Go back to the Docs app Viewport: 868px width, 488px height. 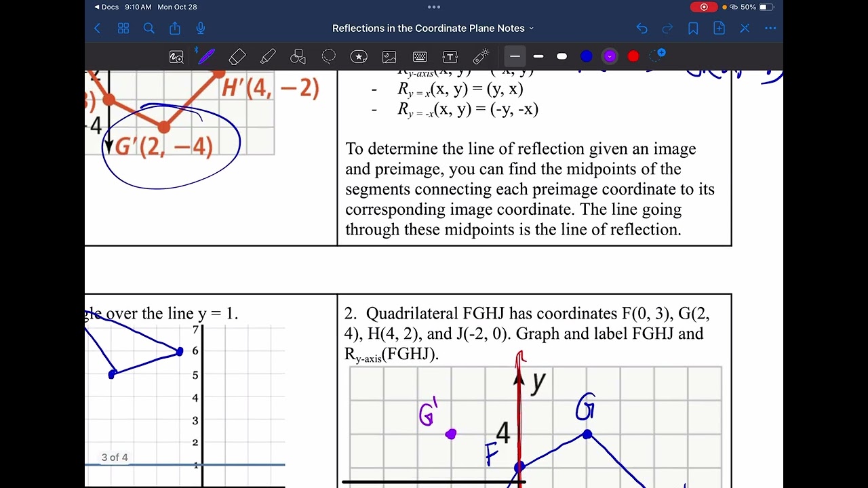[106, 7]
